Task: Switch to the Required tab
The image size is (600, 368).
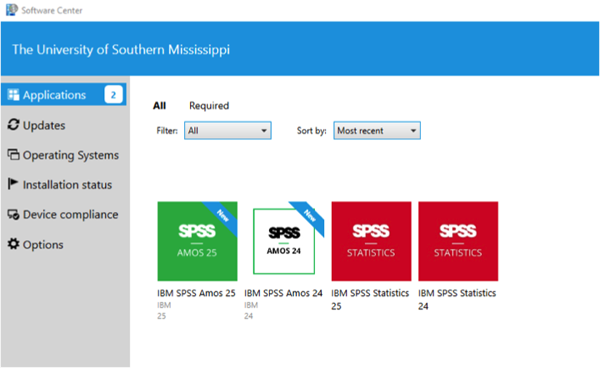Action: (x=209, y=106)
